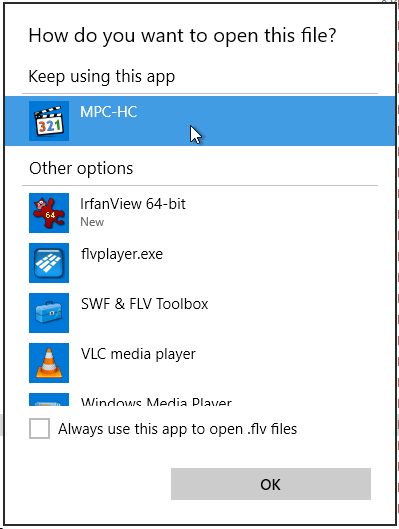399x529 pixels.
Task: Choose Windows Media Player list entry
Action: [200, 399]
